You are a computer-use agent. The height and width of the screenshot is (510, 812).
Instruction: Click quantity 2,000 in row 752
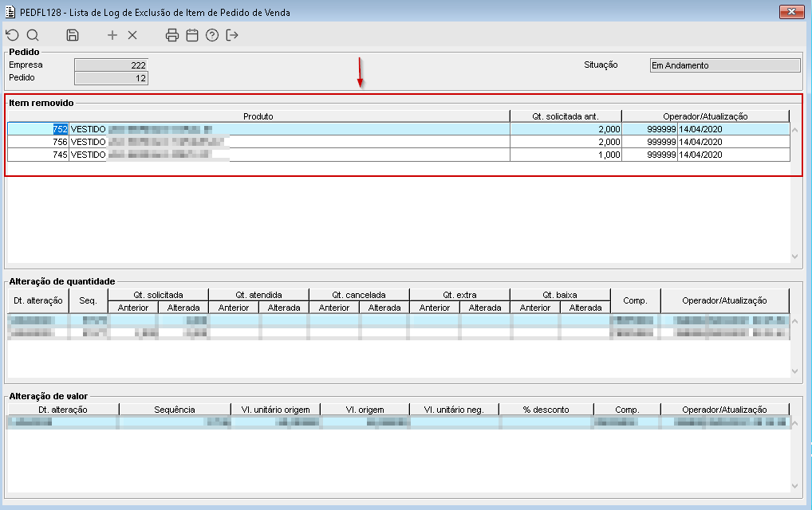click(566, 129)
